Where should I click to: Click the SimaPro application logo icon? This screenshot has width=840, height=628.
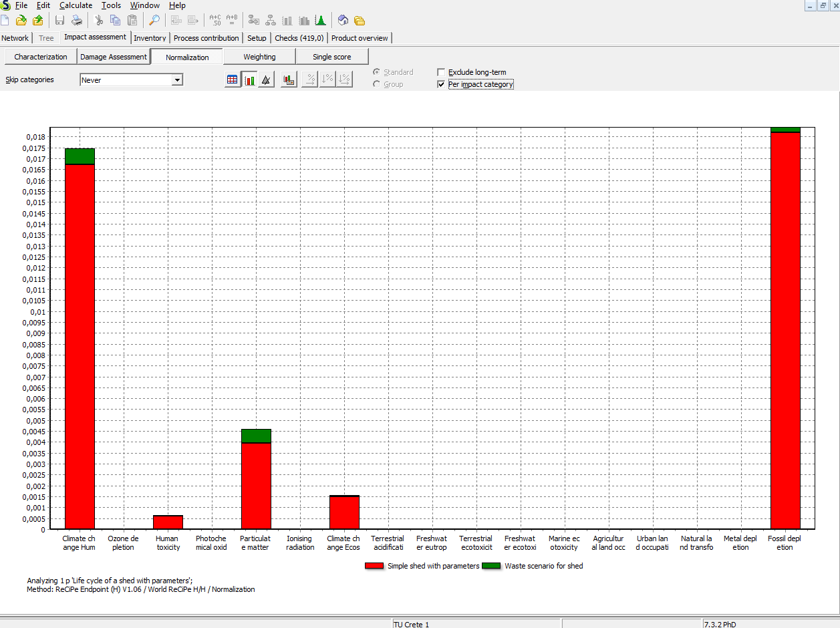coord(5,5)
